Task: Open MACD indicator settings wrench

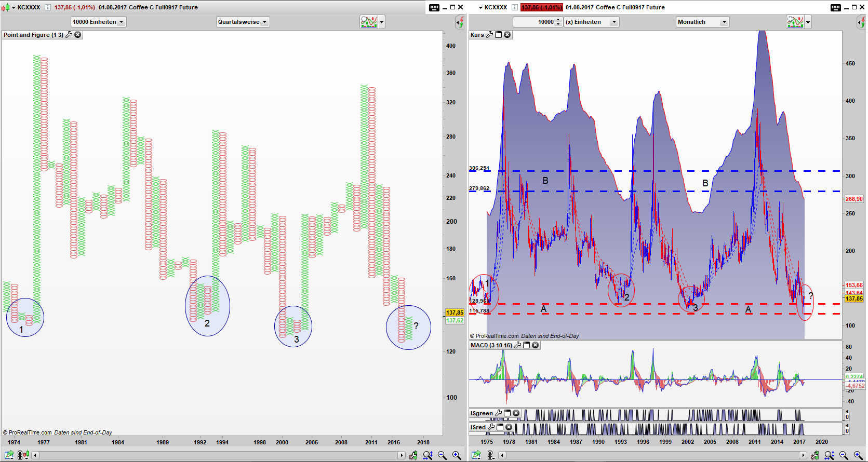Action: pyautogui.click(x=517, y=345)
